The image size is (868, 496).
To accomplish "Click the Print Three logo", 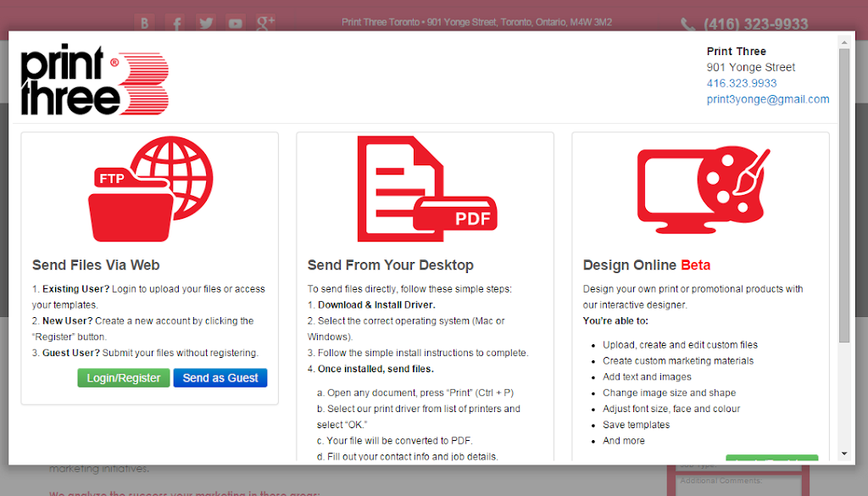I will pos(95,79).
